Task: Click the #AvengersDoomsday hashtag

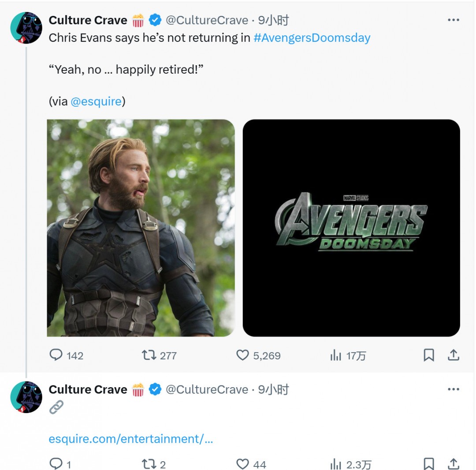Action: coord(312,38)
